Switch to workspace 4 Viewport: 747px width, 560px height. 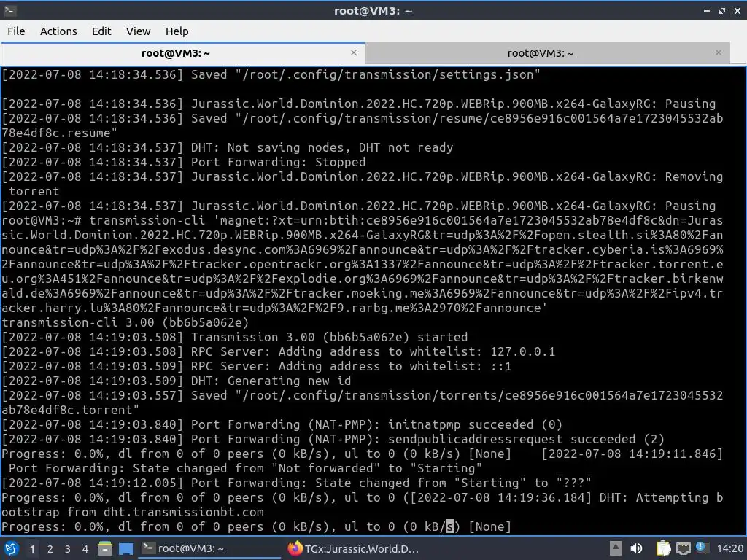coord(85,549)
